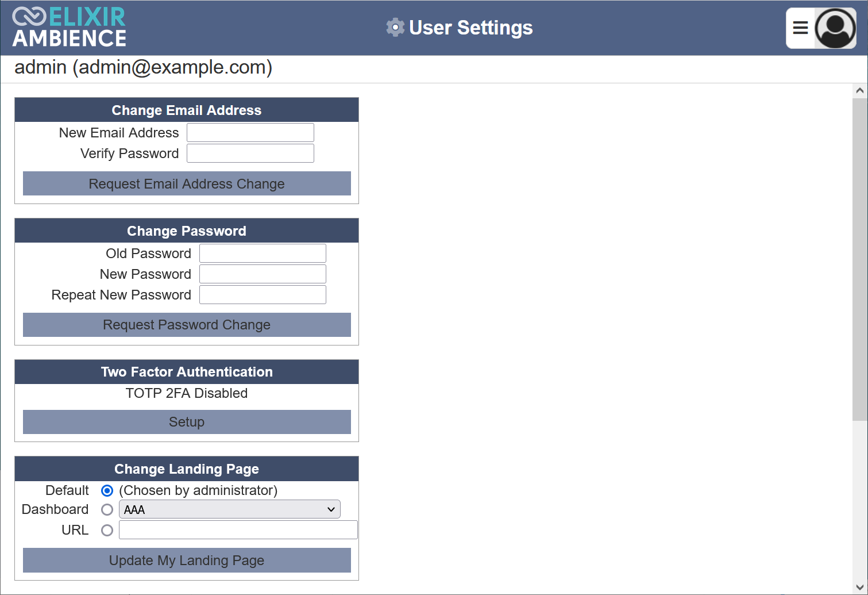The image size is (868, 595).
Task: Select the URL radio button option
Action: click(x=107, y=531)
